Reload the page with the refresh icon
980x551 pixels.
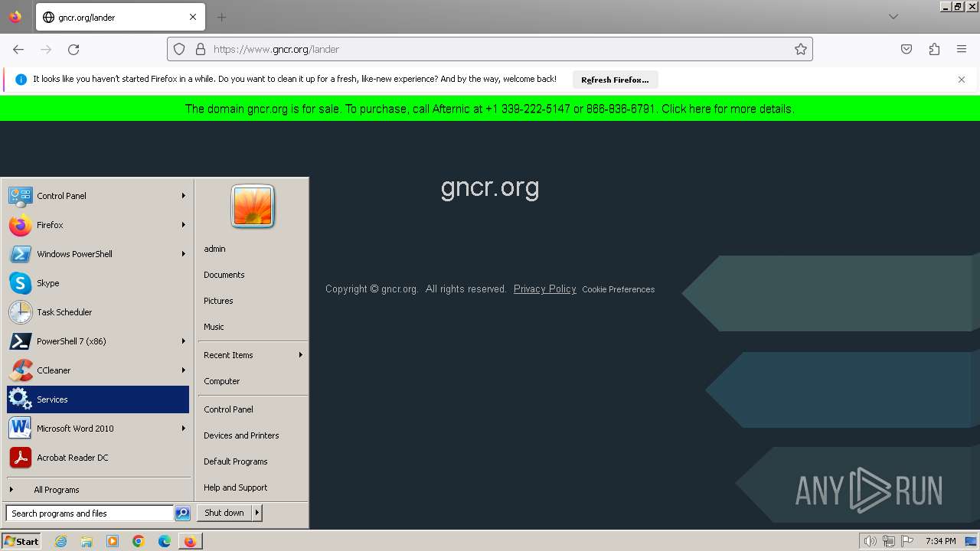(73, 49)
